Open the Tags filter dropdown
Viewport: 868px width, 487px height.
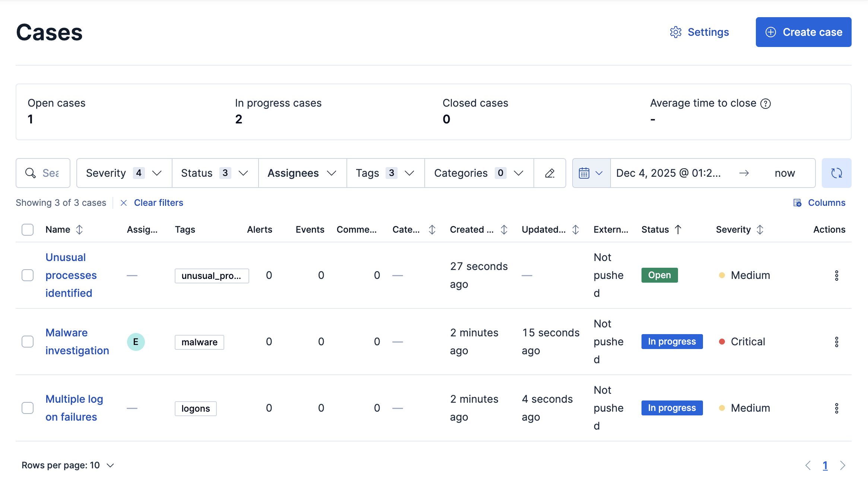click(x=385, y=173)
